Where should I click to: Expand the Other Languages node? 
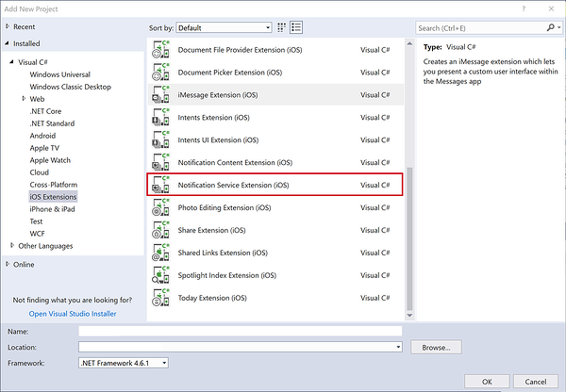coord(12,245)
